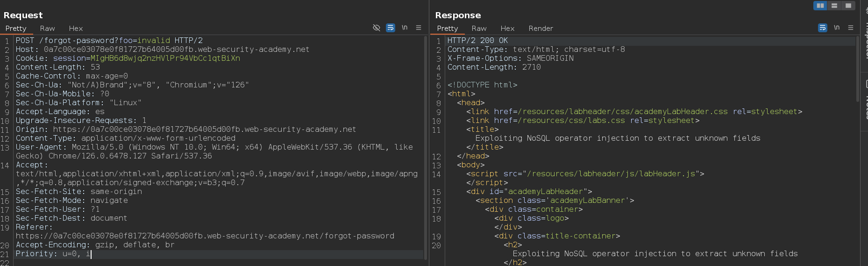
Task: Click the Content-Length: 53 header
Action: click(x=58, y=67)
